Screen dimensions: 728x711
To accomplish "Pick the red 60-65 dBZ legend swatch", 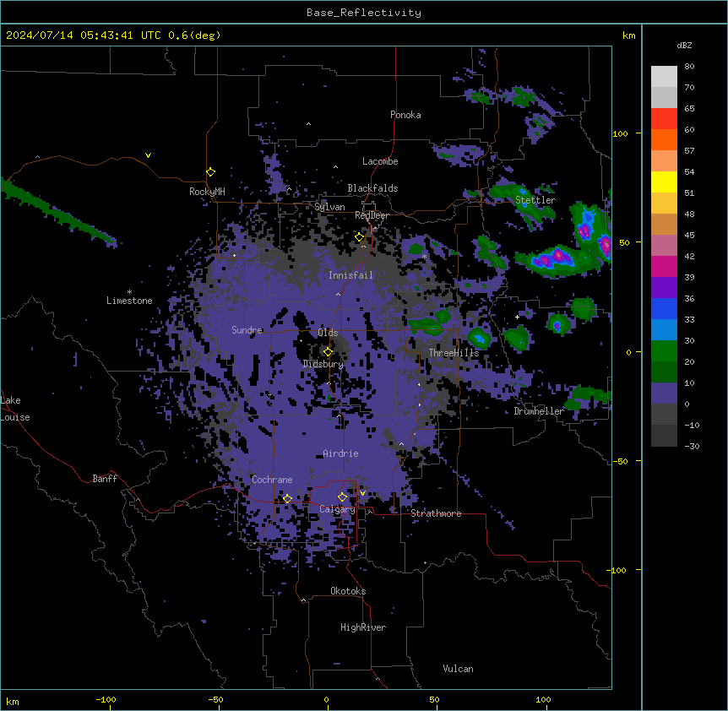I will [664, 119].
